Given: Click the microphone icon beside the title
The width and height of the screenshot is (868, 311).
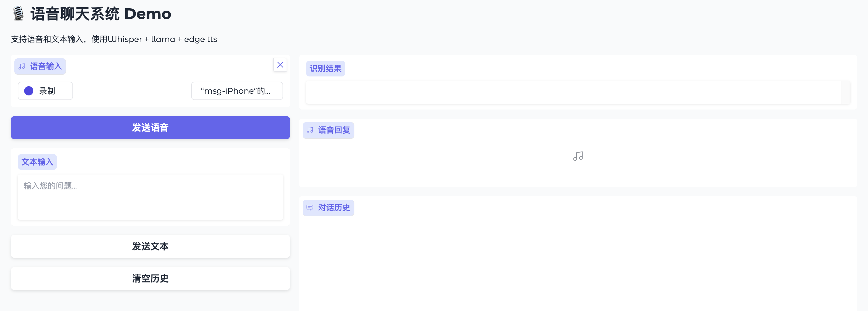Looking at the screenshot, I should [x=18, y=14].
